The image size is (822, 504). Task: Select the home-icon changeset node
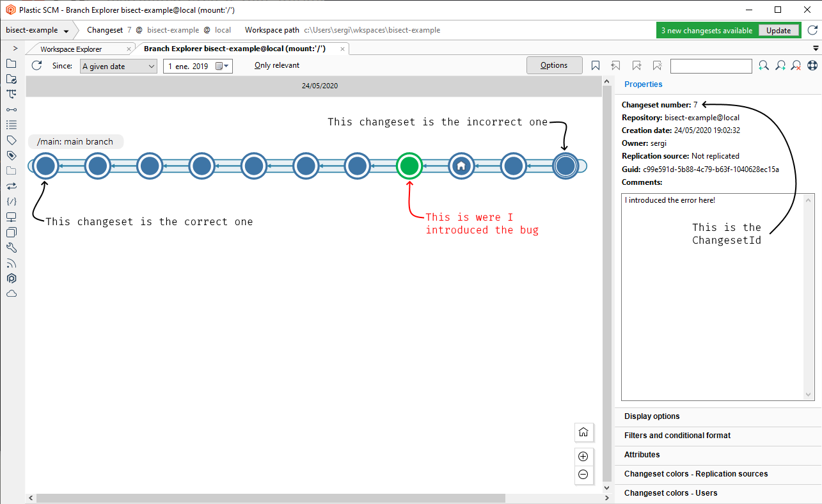(461, 166)
